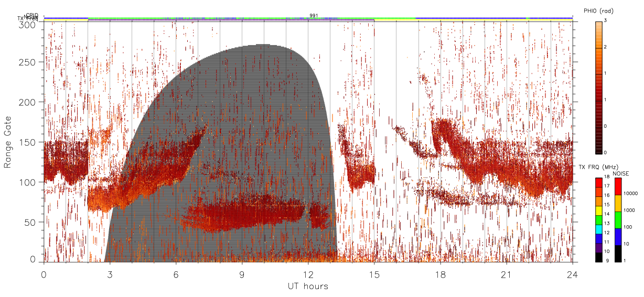Click x-axis tick label 9
This screenshot has height=297, width=644.
pyautogui.click(x=242, y=274)
